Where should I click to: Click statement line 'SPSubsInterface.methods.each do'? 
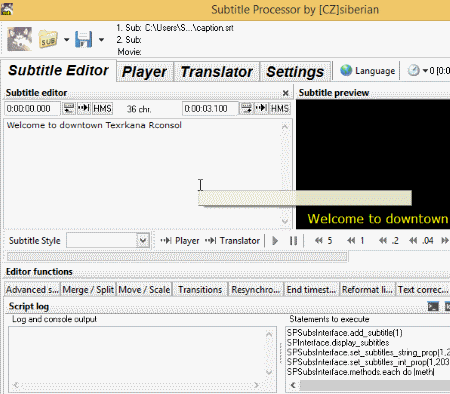click(x=360, y=372)
